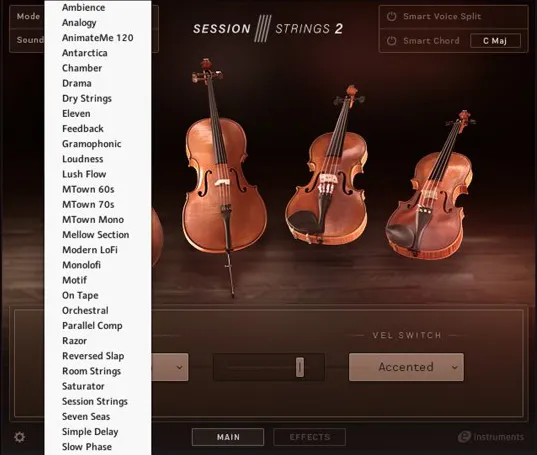This screenshot has height=455, width=537.
Task: Click the velocity switch slider handle
Action: (300, 367)
